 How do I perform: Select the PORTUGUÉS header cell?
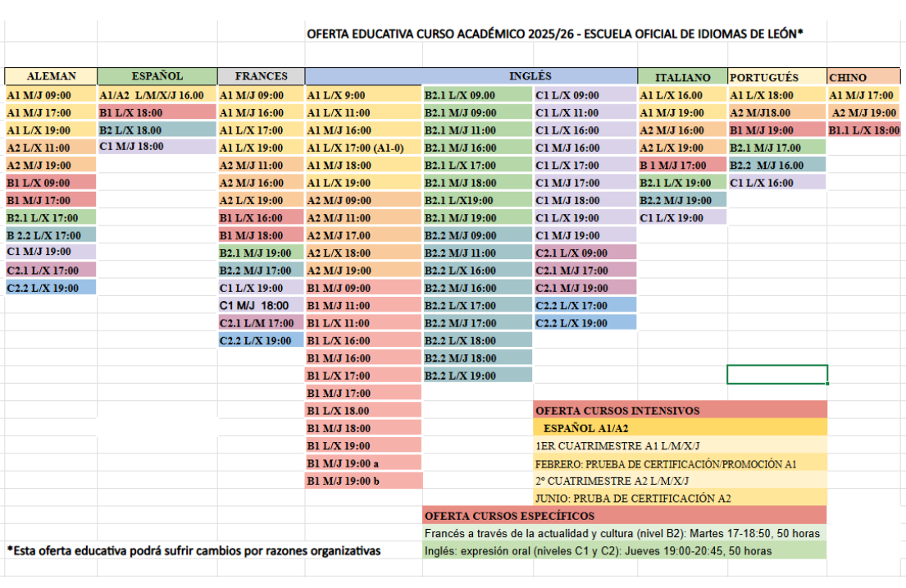click(x=776, y=78)
